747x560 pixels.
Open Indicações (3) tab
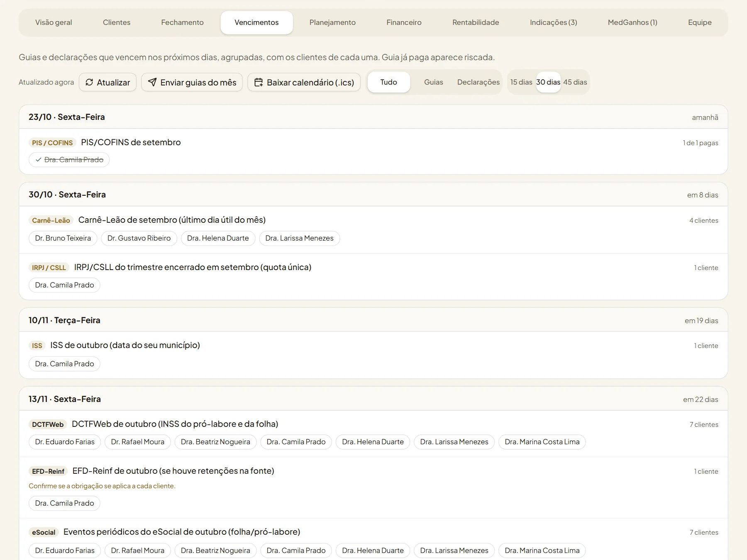click(554, 22)
